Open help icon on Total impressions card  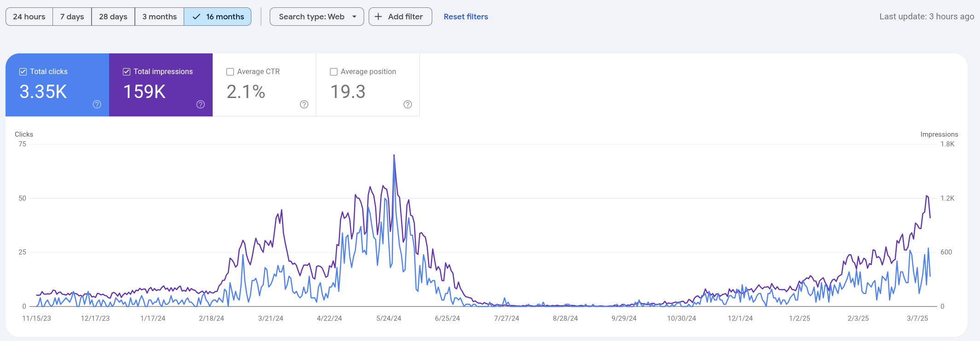pyautogui.click(x=200, y=104)
